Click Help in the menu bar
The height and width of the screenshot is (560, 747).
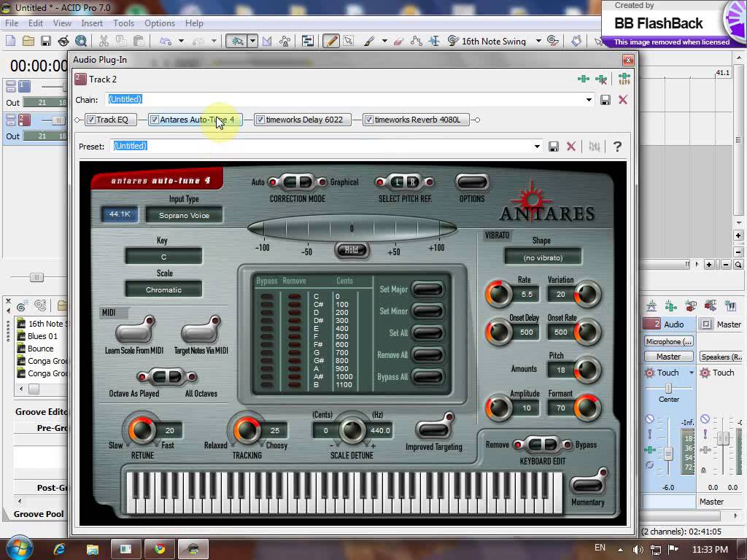194,23
